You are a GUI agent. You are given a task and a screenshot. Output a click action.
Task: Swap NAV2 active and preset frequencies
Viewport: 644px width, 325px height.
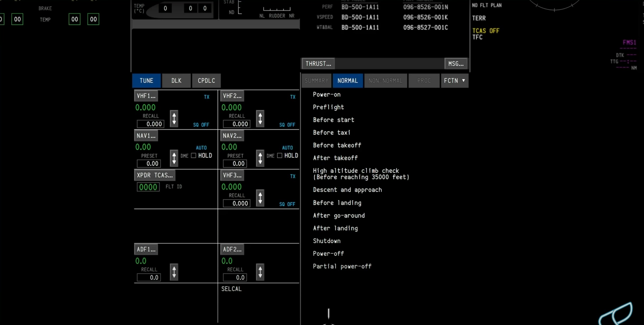click(260, 158)
